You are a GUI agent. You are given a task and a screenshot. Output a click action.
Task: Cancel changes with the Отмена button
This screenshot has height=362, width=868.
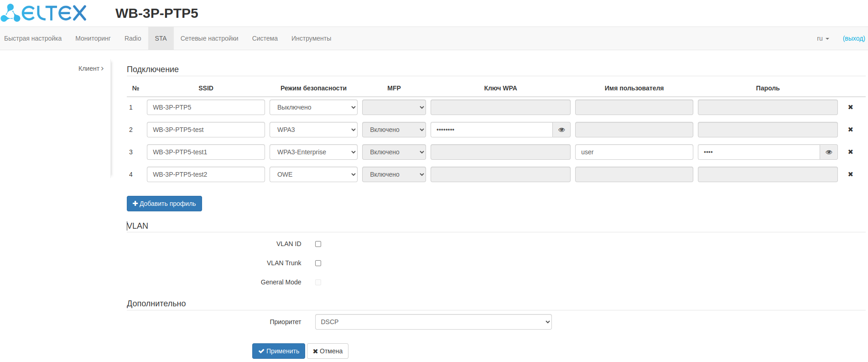[x=327, y=351]
